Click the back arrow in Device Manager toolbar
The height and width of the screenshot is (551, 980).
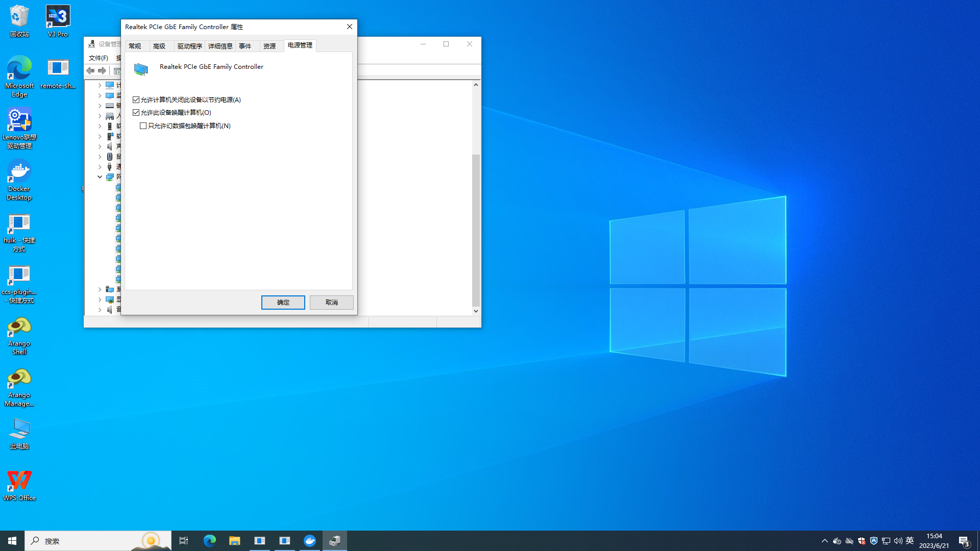pos(90,70)
